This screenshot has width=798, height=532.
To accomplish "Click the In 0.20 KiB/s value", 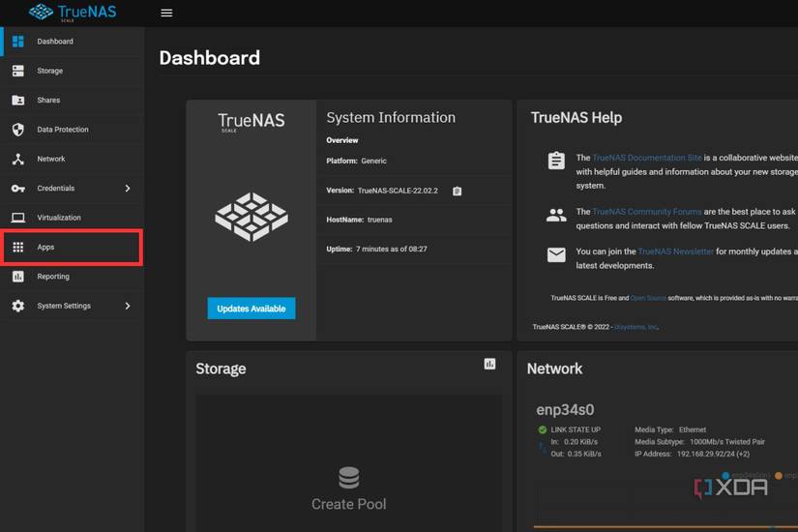I will [574, 442].
